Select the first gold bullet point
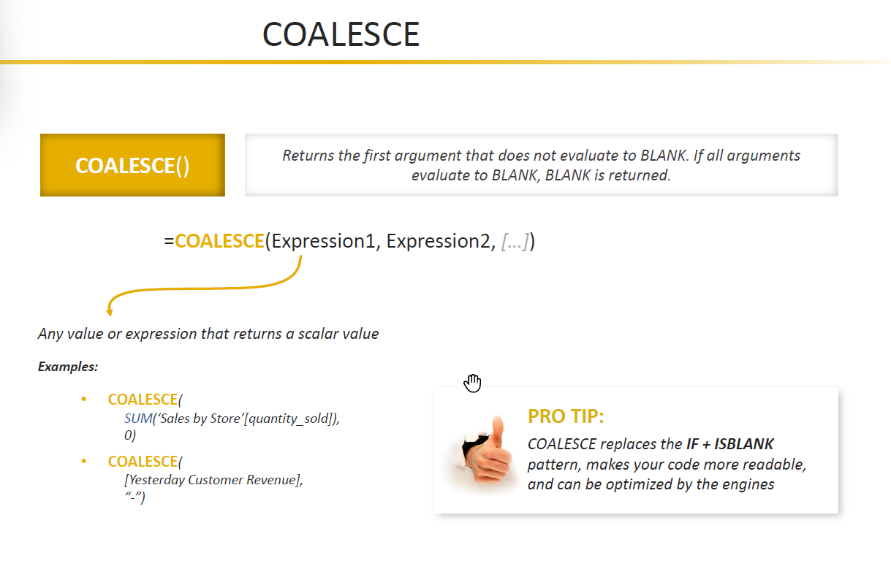Image resolution: width=891 pixels, height=588 pixels. pyautogui.click(x=84, y=400)
